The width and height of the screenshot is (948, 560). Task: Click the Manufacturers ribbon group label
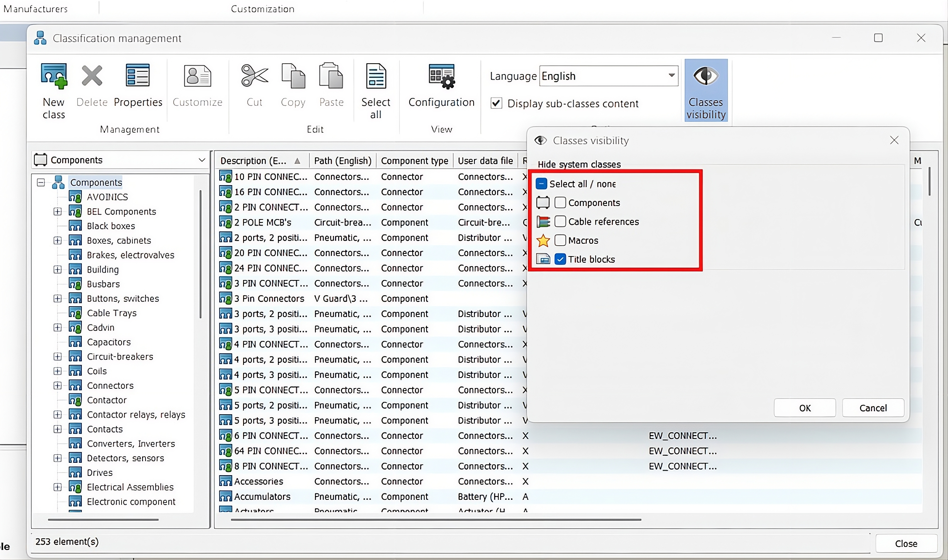point(36,9)
